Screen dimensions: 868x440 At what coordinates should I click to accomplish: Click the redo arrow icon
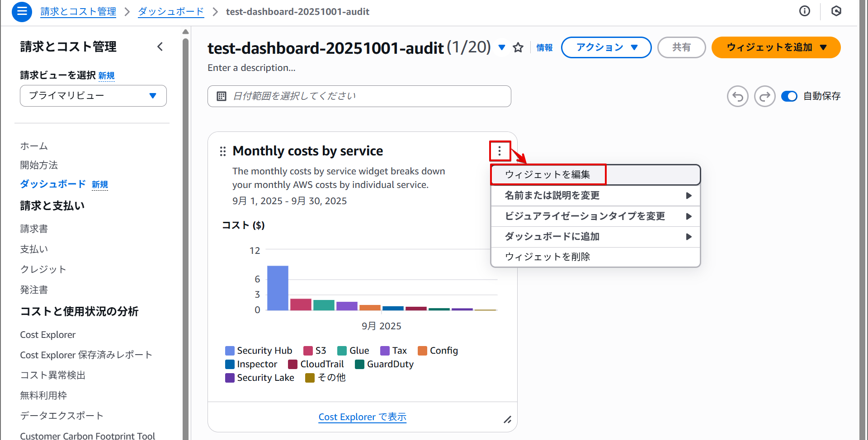pyautogui.click(x=764, y=96)
